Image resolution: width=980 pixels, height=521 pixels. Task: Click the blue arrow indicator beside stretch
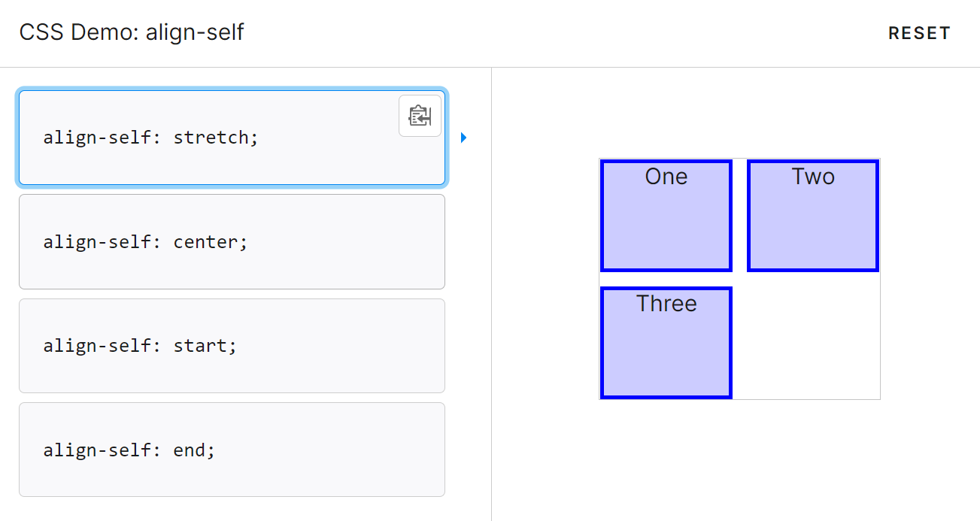464,138
